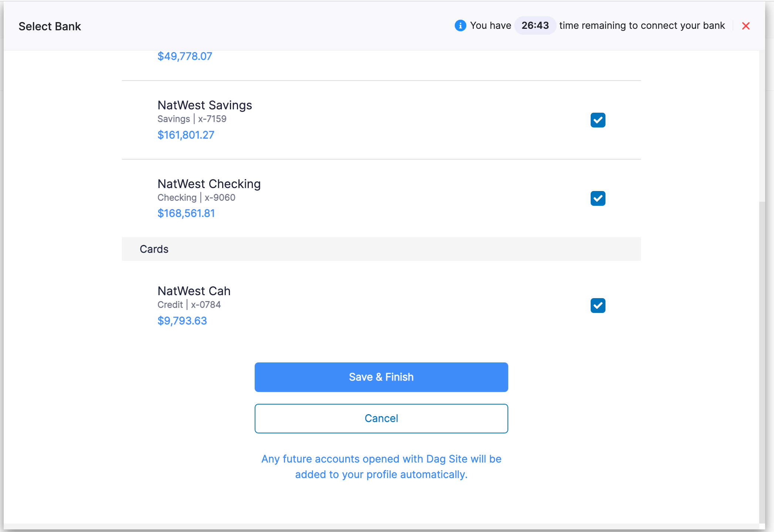Click the Cards section header
774x532 pixels.
point(154,249)
